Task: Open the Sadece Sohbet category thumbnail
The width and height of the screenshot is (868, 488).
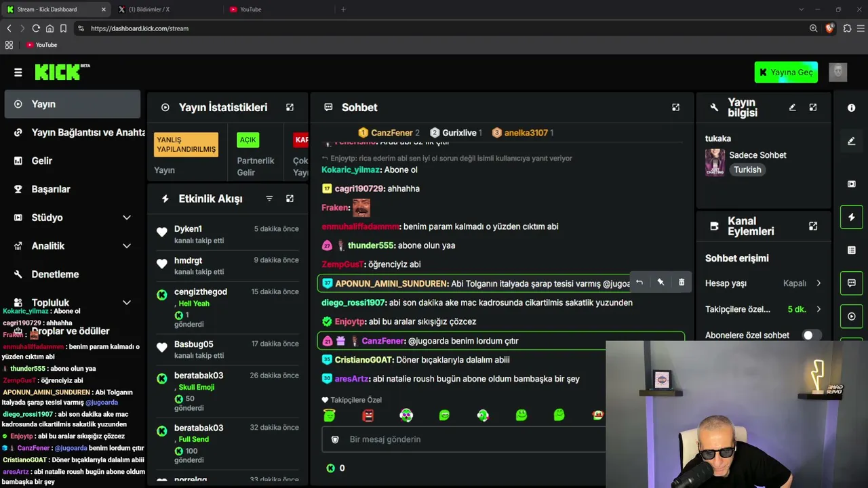Action: tap(715, 163)
